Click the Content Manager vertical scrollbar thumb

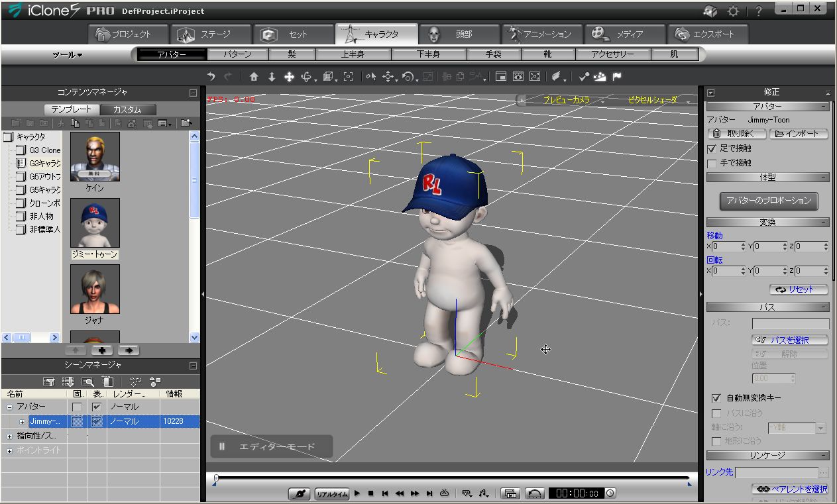(x=194, y=179)
